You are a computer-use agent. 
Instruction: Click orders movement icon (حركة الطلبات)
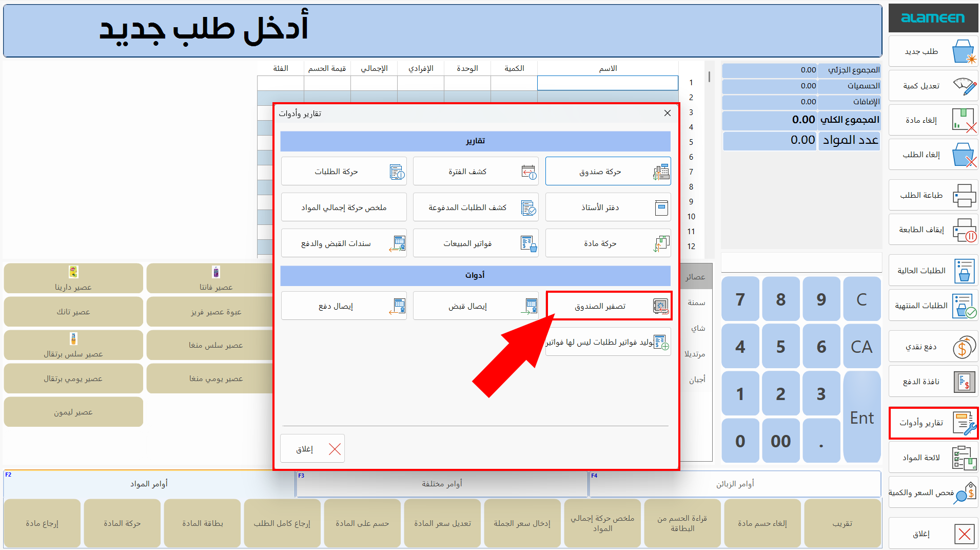click(x=397, y=172)
